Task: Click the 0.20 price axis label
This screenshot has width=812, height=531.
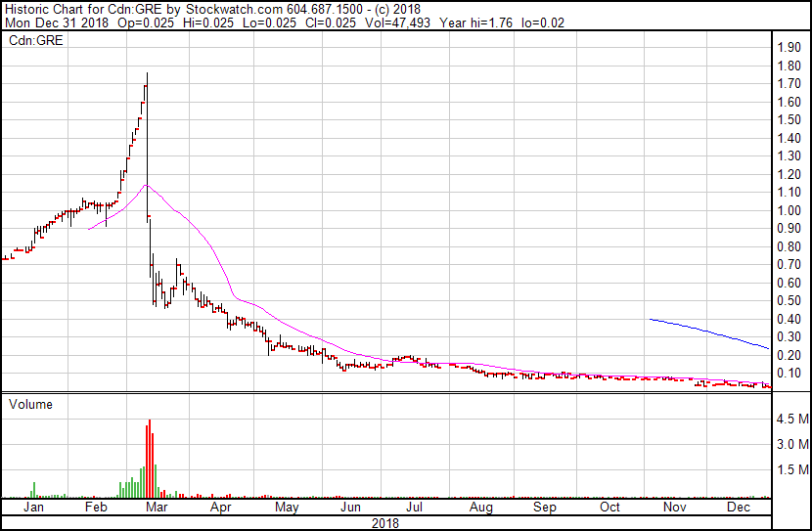Action: point(789,356)
